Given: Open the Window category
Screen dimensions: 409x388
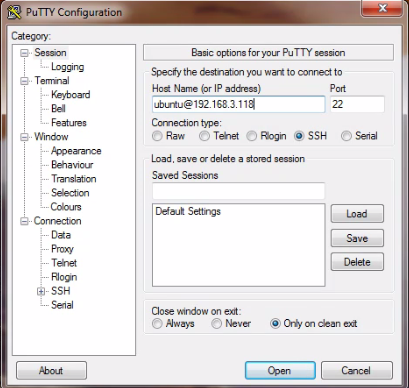Looking at the screenshot, I should 51,137.
